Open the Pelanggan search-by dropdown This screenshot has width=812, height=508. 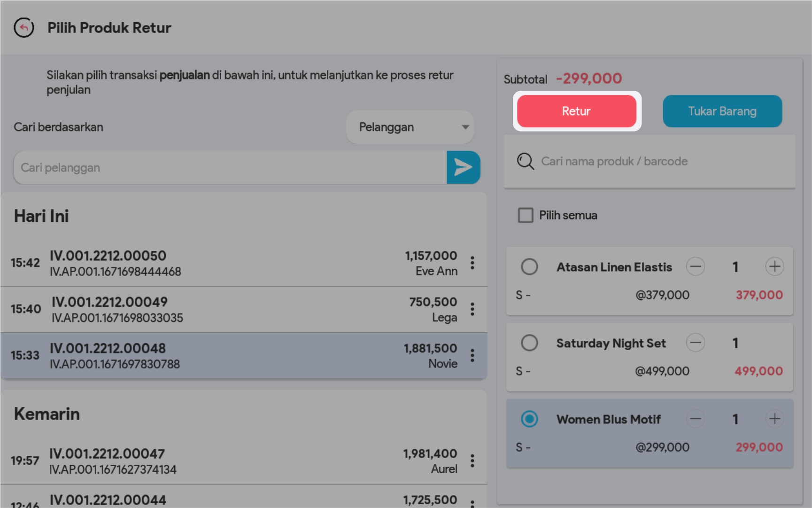410,127
